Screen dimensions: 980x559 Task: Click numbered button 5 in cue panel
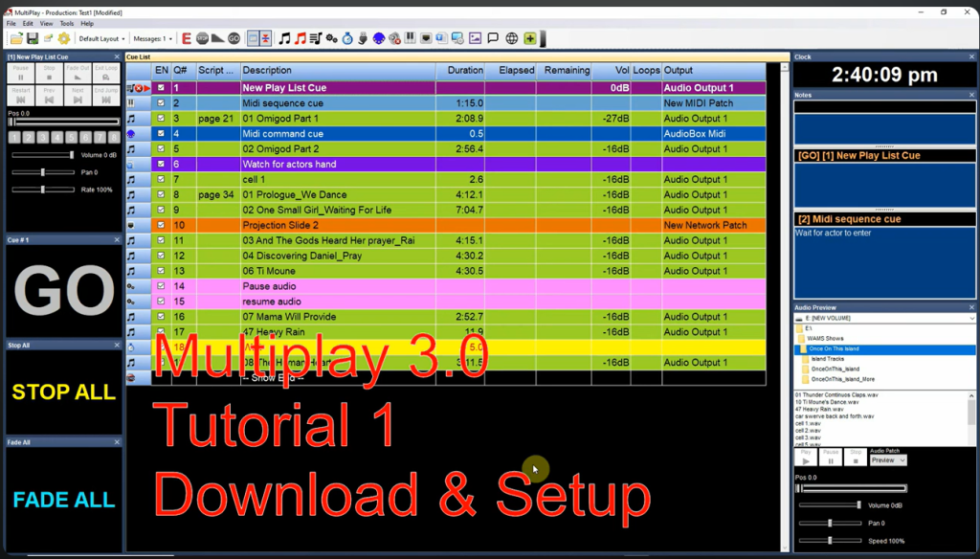(x=71, y=138)
